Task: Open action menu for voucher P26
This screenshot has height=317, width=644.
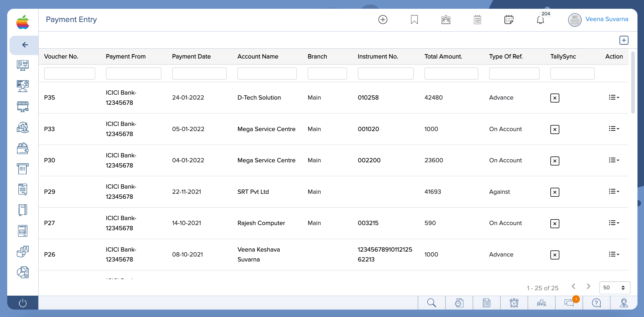Action: click(614, 254)
